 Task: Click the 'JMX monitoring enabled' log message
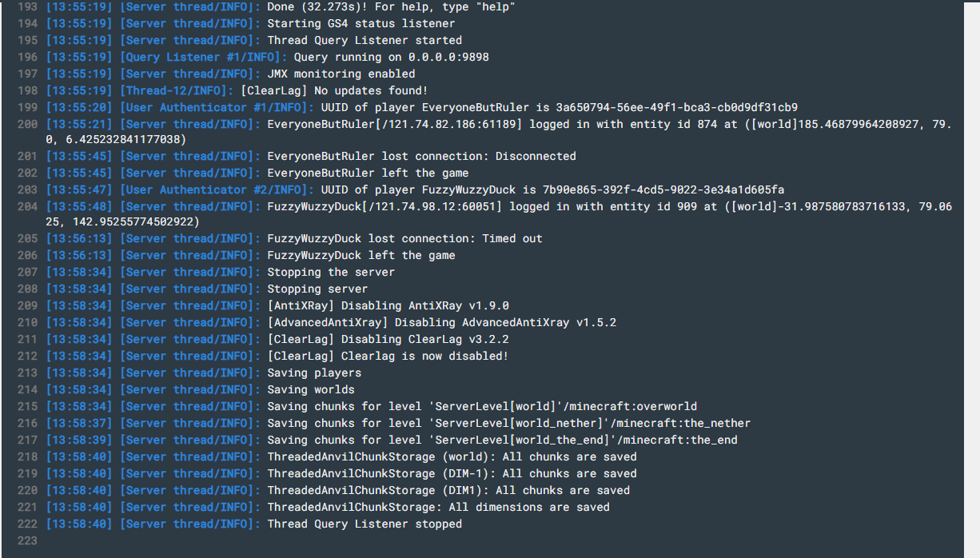341,74
